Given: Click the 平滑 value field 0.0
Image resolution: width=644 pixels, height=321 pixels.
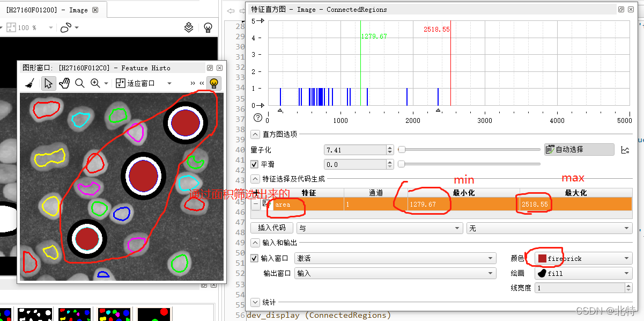Looking at the screenshot, I should pos(355,164).
